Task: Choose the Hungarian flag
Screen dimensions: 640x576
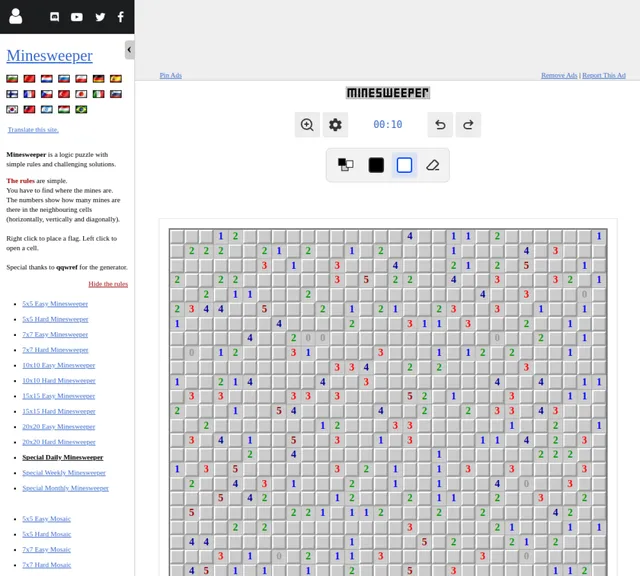Action: point(64,109)
